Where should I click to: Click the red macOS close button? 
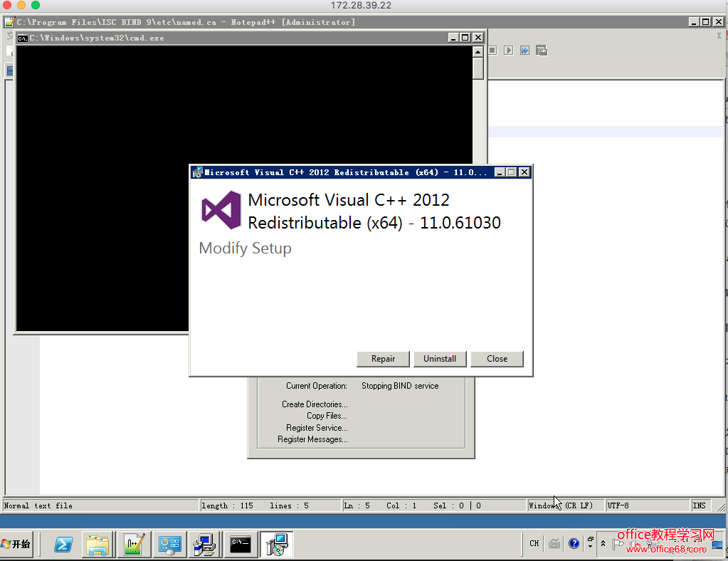pos(7,5)
